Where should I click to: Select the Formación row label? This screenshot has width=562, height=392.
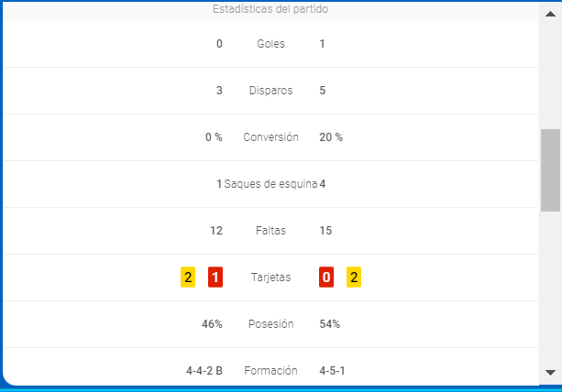tap(270, 371)
